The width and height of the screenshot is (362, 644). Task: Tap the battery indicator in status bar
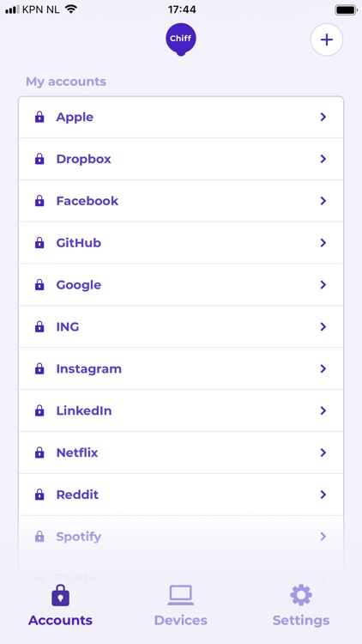[346, 9]
